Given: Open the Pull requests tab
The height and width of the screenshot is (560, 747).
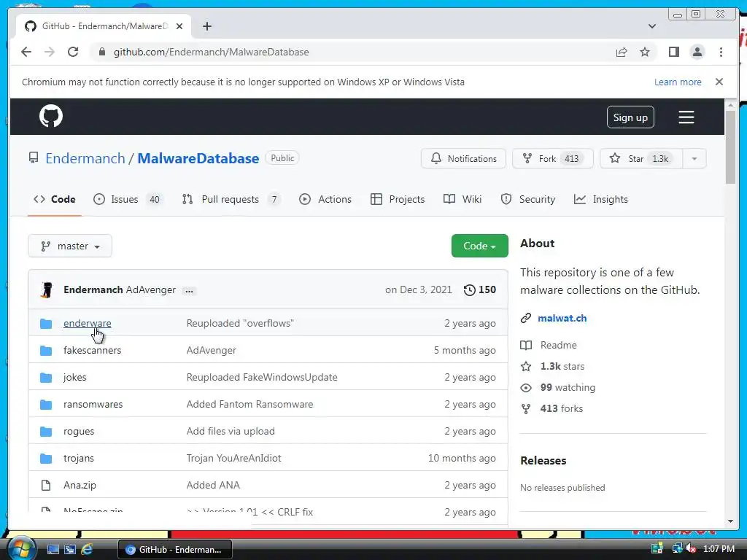Looking at the screenshot, I should (x=231, y=199).
